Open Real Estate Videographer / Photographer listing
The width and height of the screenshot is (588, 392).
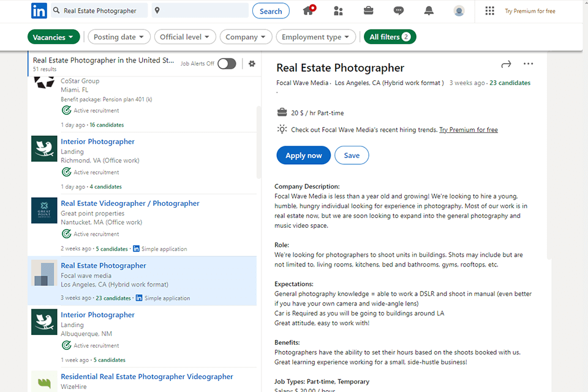click(130, 203)
